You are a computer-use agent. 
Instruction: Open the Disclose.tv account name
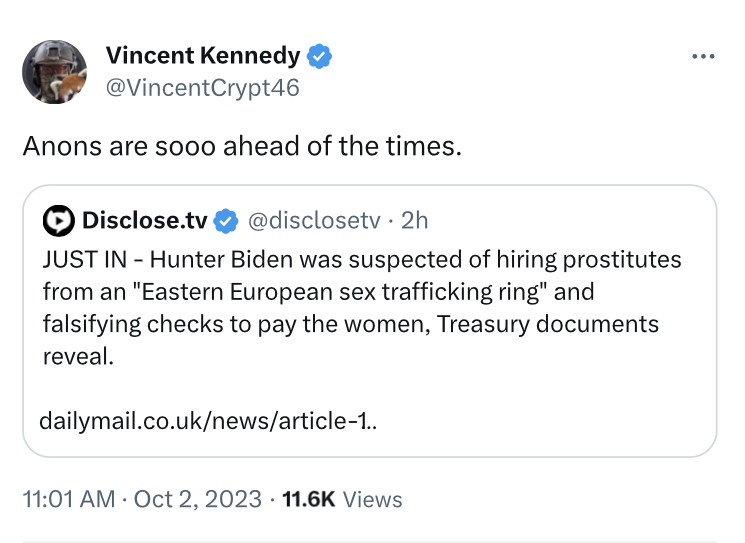coord(144,219)
